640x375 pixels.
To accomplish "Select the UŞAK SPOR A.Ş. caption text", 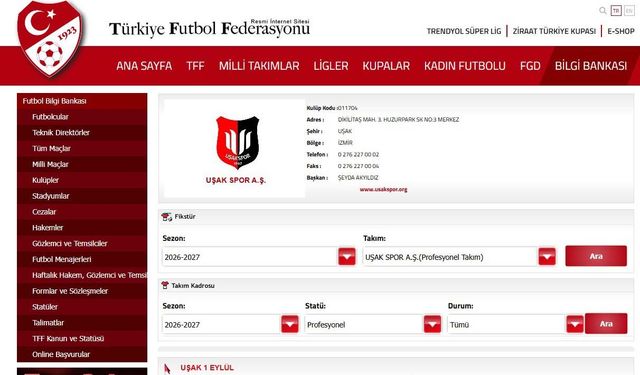I will tap(236, 180).
